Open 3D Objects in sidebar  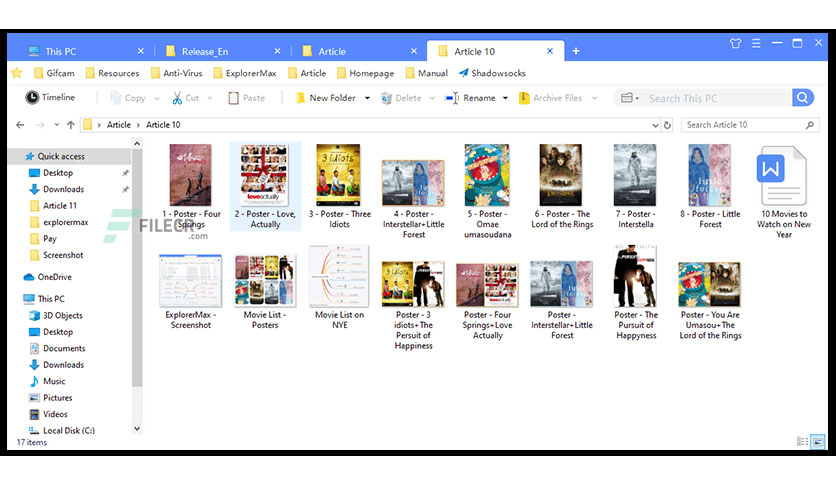[x=62, y=316]
